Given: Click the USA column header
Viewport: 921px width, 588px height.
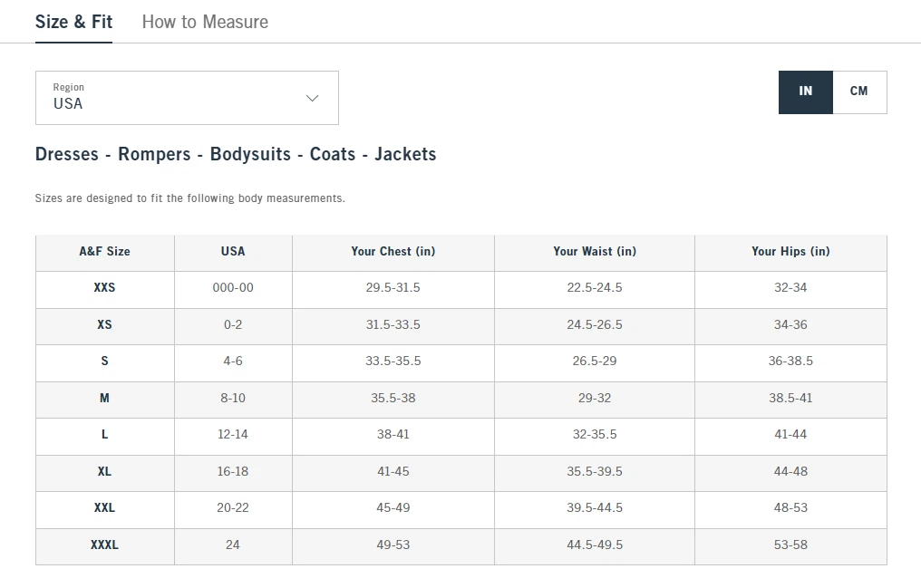Looking at the screenshot, I should point(233,252).
